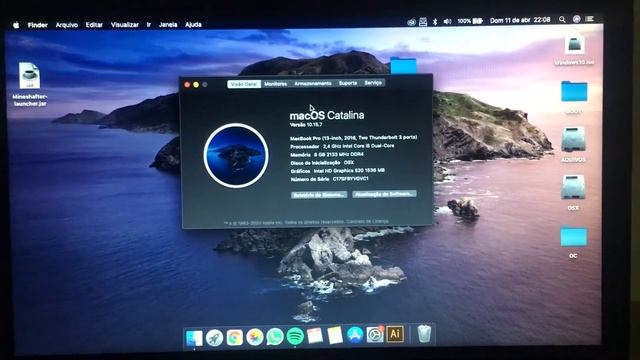Viewport: 640px width, 360px height.
Task: Switch to the Serviço tab
Action: [373, 82]
